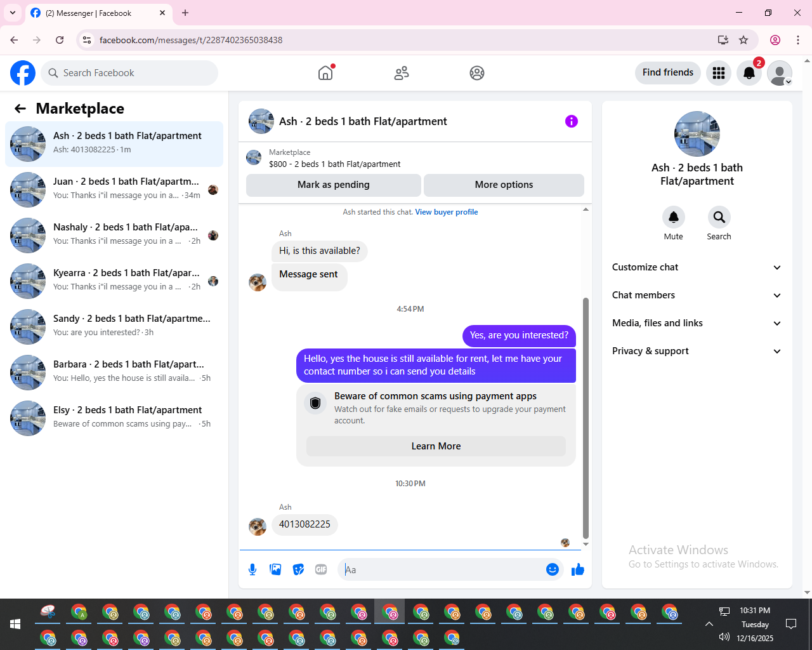Open the browser profile icon
The height and width of the screenshot is (650, 812).
(x=775, y=40)
